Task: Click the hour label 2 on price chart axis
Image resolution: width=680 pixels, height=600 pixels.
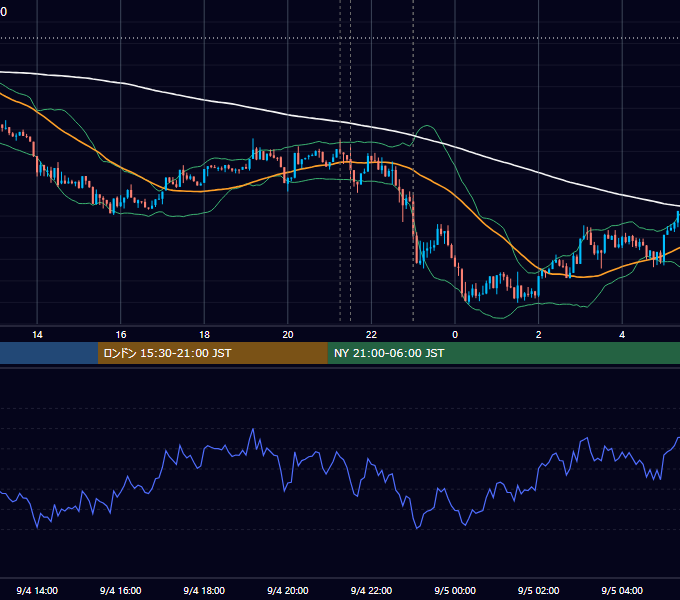Action: 539,335
